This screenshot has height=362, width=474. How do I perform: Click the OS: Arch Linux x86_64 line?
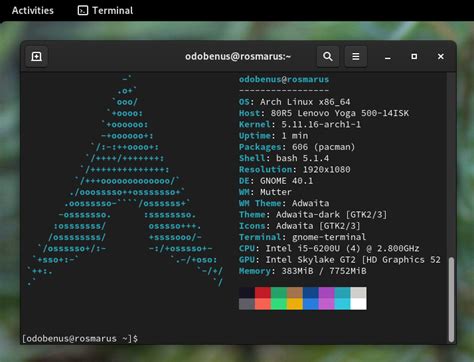click(295, 102)
